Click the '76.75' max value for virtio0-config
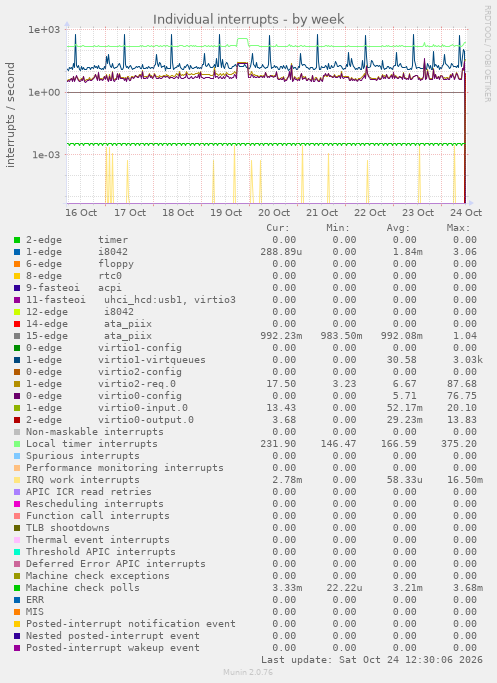497x683 pixels. click(462, 396)
